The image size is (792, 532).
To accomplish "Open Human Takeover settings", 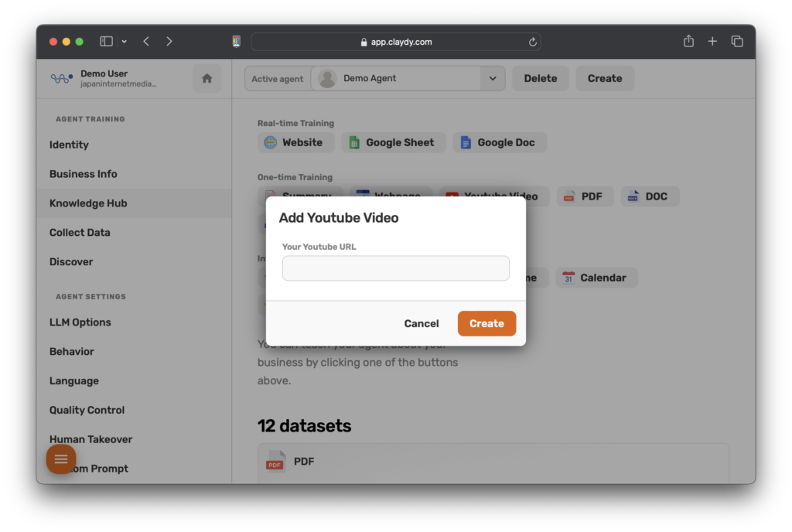I will pos(90,439).
